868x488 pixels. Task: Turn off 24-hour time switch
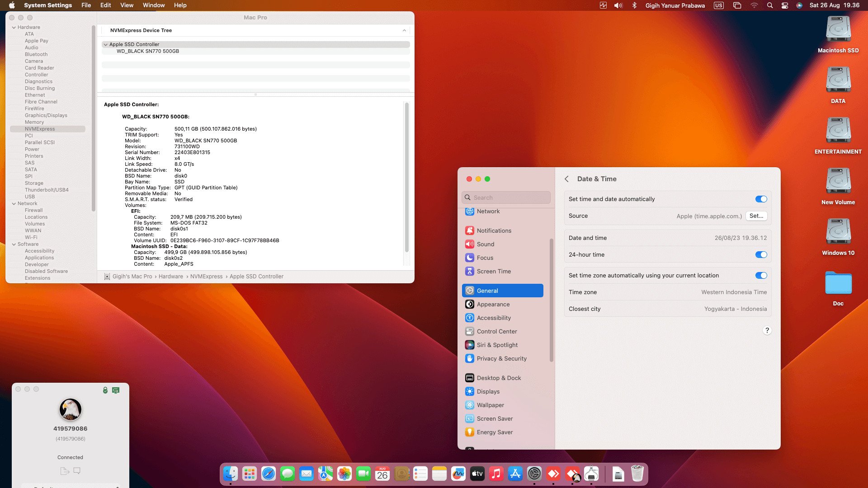coord(761,255)
